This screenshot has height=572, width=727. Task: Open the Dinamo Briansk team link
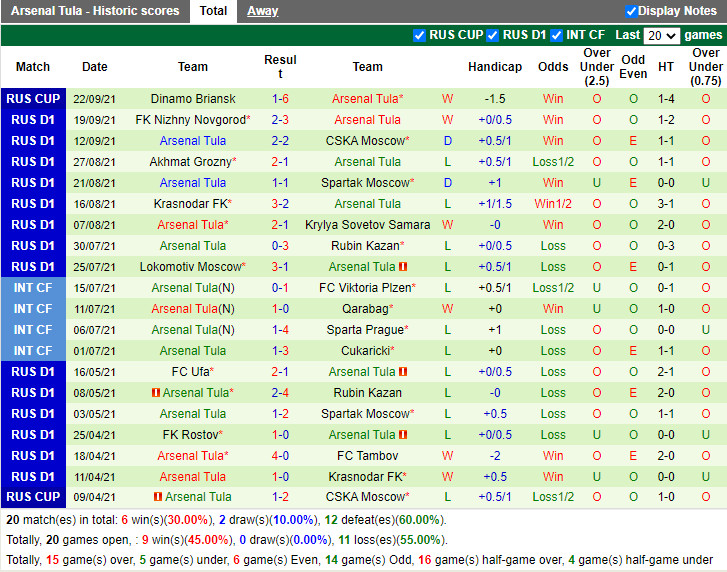(193, 99)
